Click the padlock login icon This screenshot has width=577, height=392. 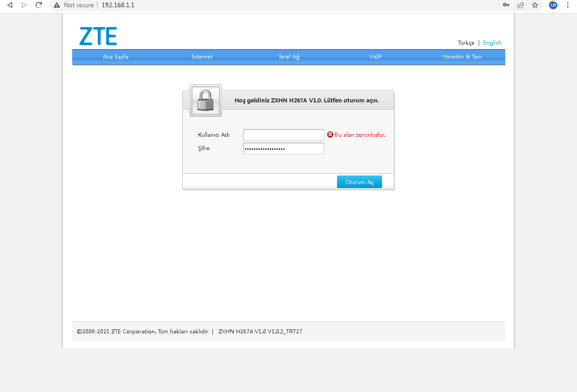[206, 101]
